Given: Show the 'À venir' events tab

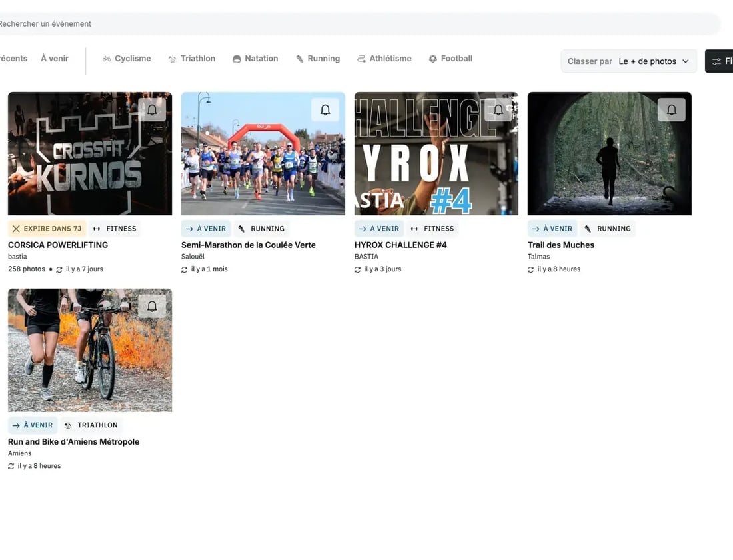Looking at the screenshot, I should (54, 59).
